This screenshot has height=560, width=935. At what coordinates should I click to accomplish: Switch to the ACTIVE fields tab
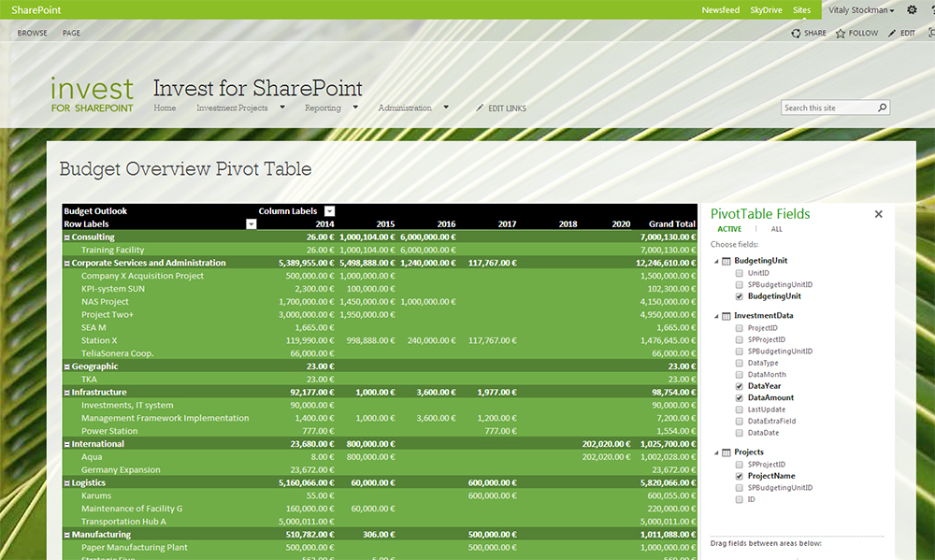pyautogui.click(x=729, y=229)
